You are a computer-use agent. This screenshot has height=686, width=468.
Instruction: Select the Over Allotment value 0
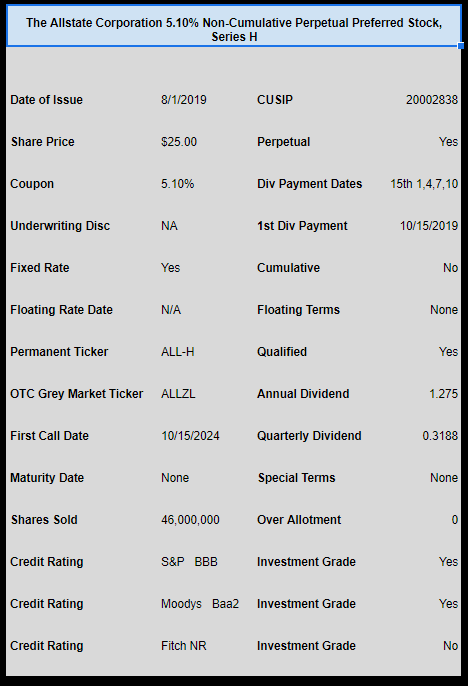[455, 520]
